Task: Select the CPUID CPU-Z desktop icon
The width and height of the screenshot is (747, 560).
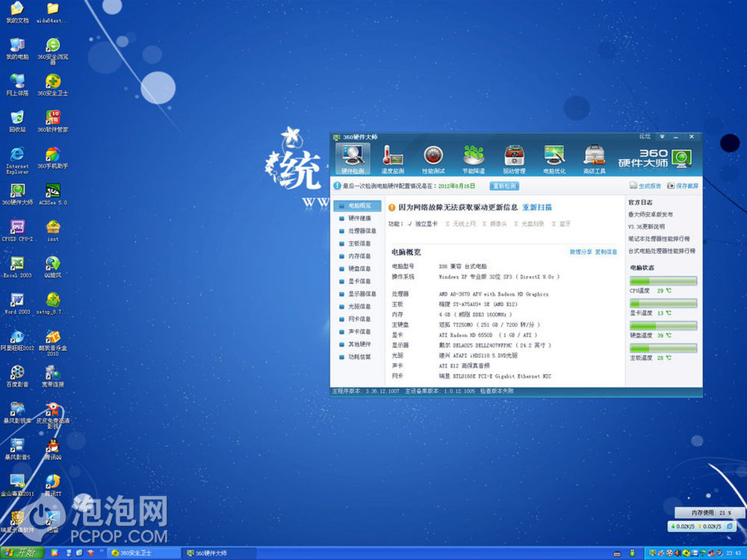Action: pyautogui.click(x=17, y=231)
